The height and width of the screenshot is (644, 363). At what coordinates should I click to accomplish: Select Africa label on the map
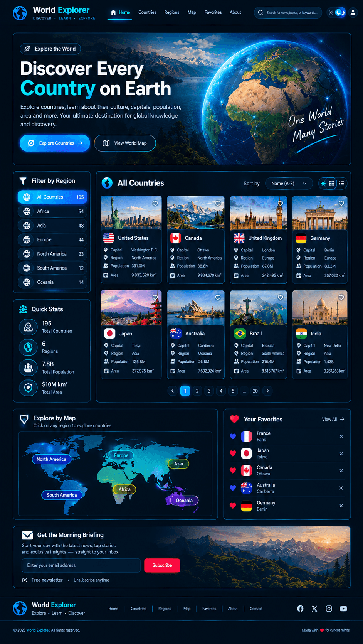pos(124,489)
